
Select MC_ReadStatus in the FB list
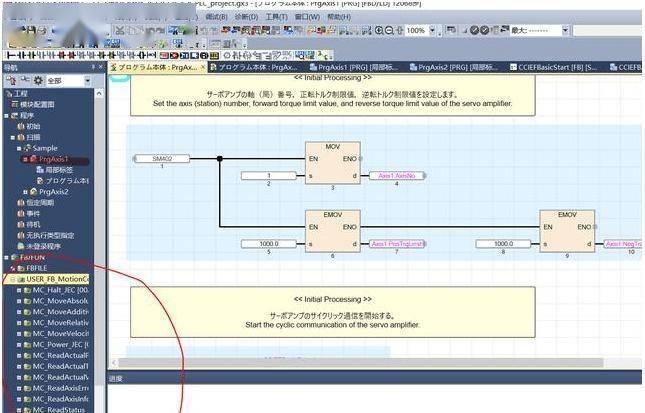click(60, 409)
